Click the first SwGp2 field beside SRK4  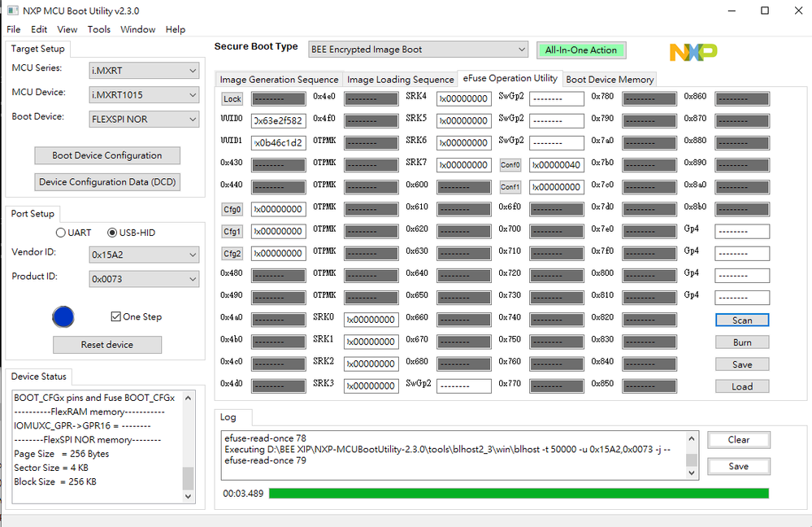pyautogui.click(x=557, y=98)
